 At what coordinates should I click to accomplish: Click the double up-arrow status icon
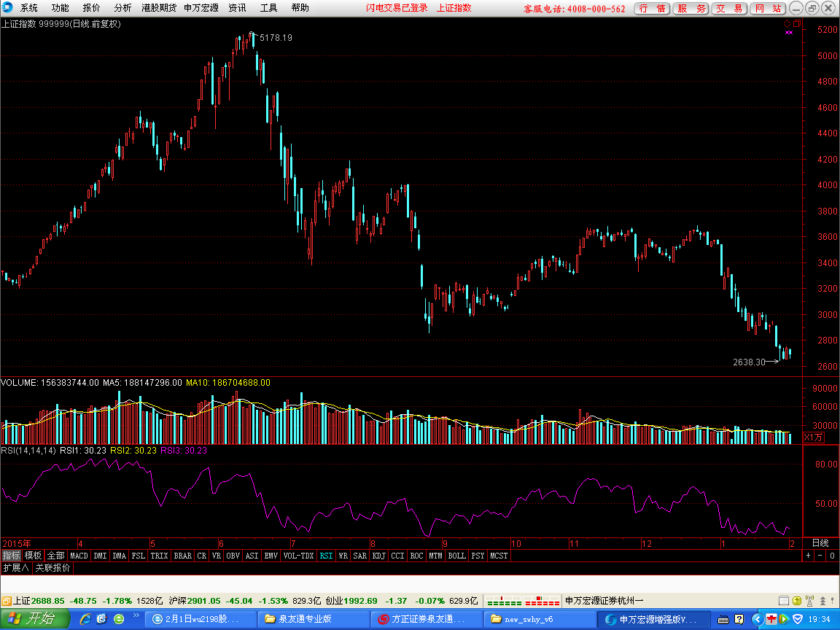tap(822, 601)
